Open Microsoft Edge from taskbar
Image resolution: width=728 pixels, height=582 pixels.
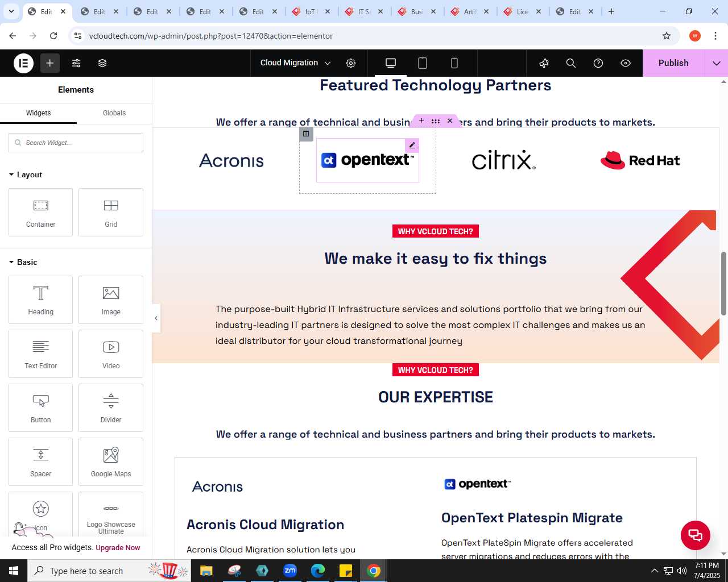(x=318, y=571)
